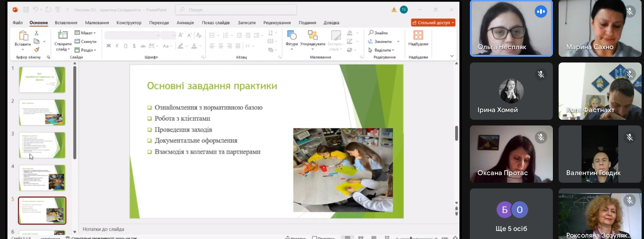Select the crafting photo on the slide
Viewport: 644px width, 239px height.
pyautogui.click(x=343, y=170)
